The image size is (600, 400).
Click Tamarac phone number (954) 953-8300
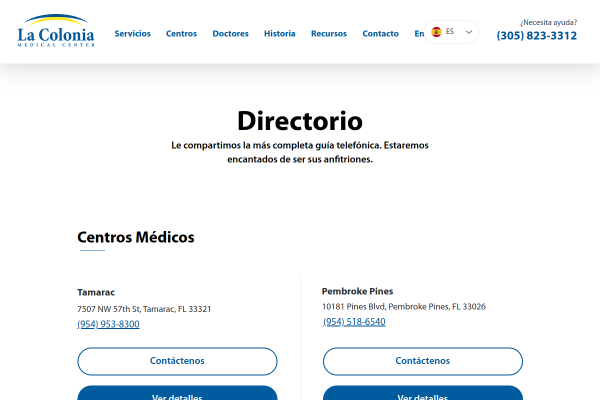108,324
